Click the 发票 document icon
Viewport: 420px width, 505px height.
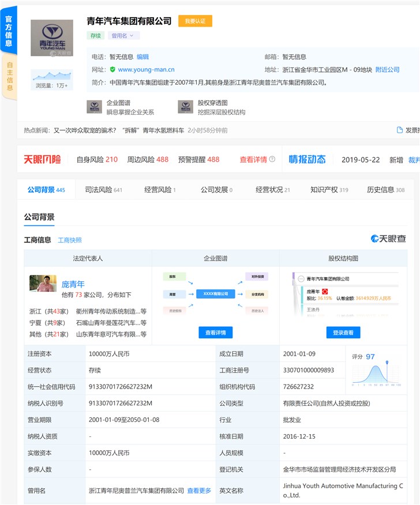click(x=400, y=130)
